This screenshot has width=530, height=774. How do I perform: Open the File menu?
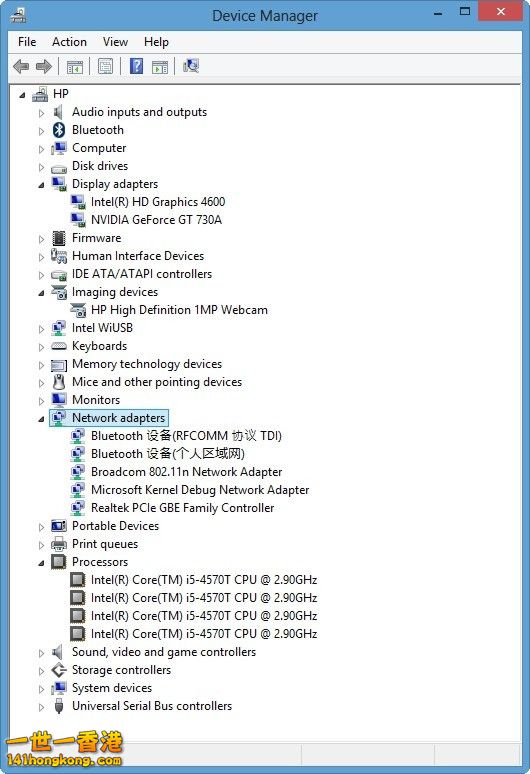click(x=27, y=42)
